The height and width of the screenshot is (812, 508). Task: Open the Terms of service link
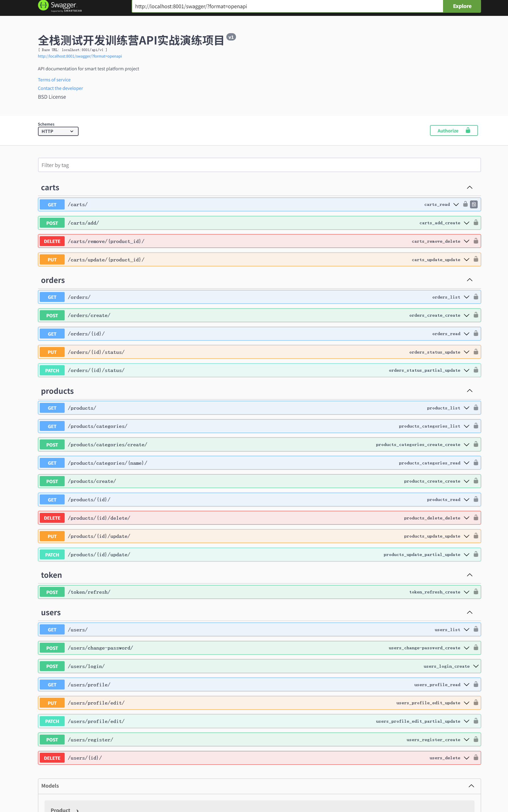point(54,80)
